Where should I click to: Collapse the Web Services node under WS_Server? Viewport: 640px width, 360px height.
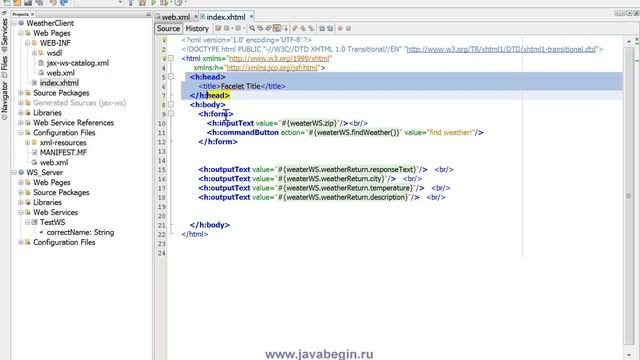tap(20, 212)
